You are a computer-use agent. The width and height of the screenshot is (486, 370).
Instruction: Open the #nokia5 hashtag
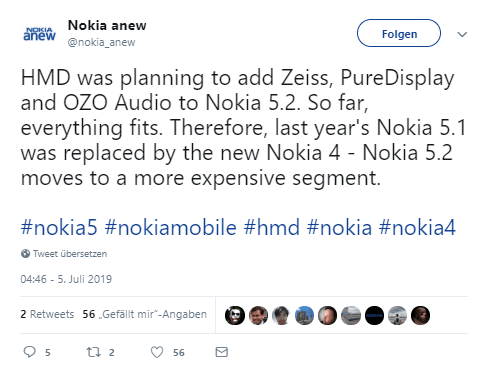(59, 228)
